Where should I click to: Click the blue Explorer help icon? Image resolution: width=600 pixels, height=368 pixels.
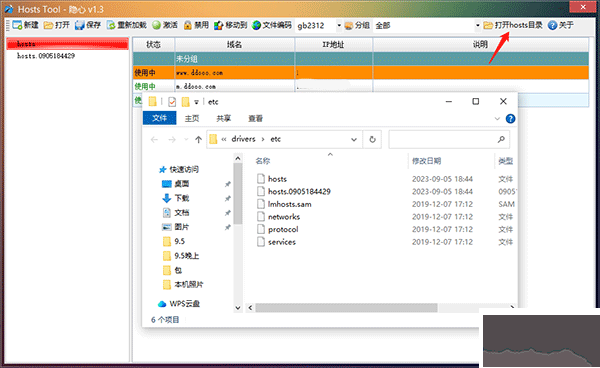pos(510,119)
